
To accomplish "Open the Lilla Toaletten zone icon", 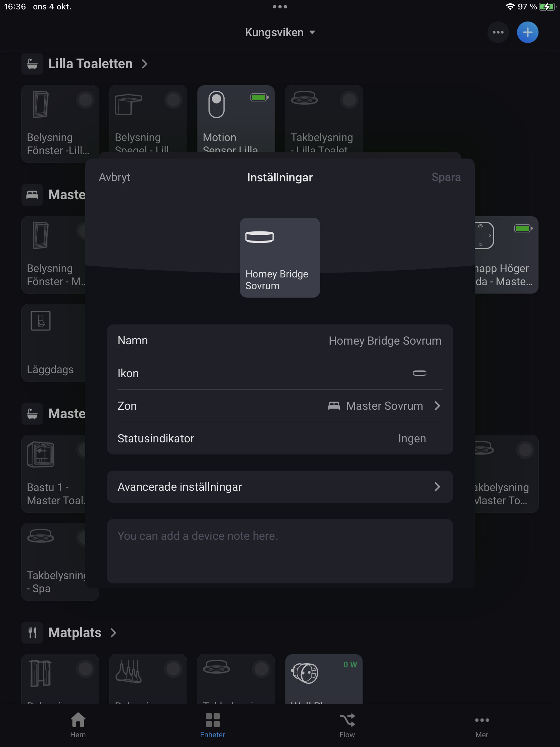I will (x=32, y=64).
